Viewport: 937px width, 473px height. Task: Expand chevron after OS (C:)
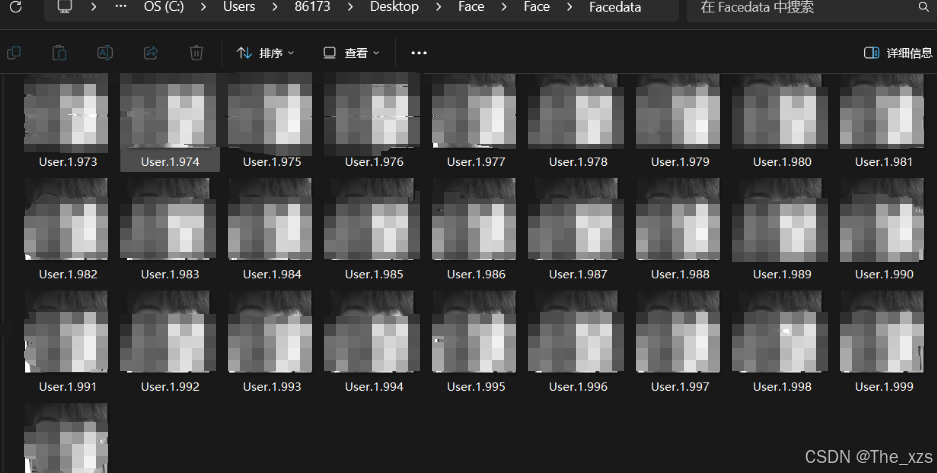204,7
